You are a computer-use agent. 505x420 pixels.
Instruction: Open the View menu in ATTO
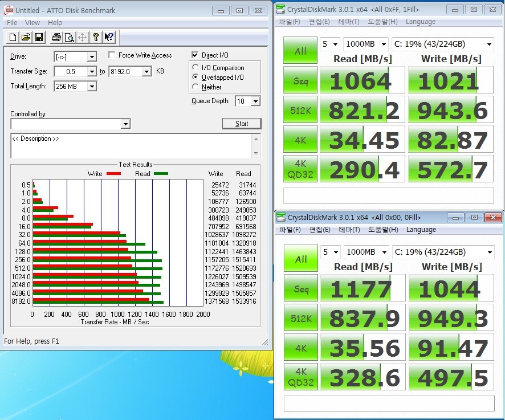pos(32,23)
